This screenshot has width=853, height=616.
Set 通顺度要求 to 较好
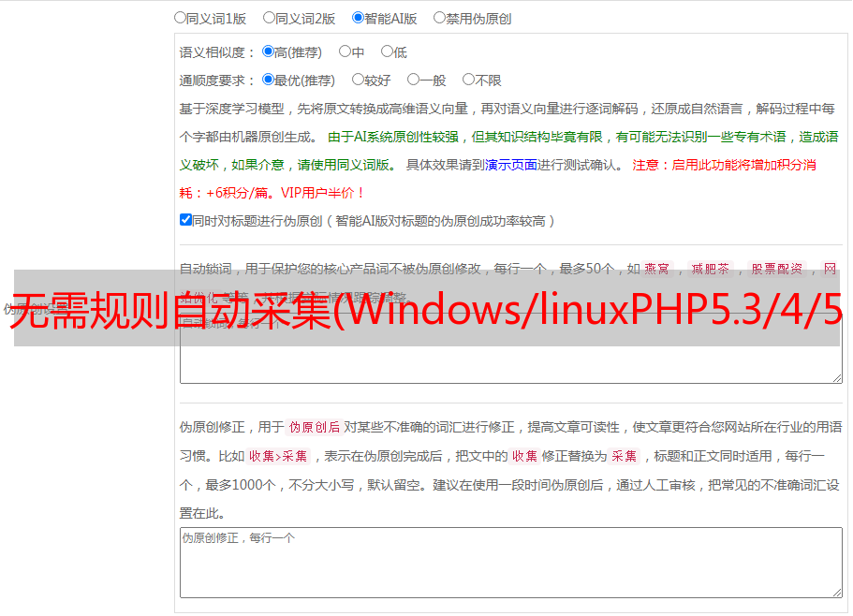358,80
